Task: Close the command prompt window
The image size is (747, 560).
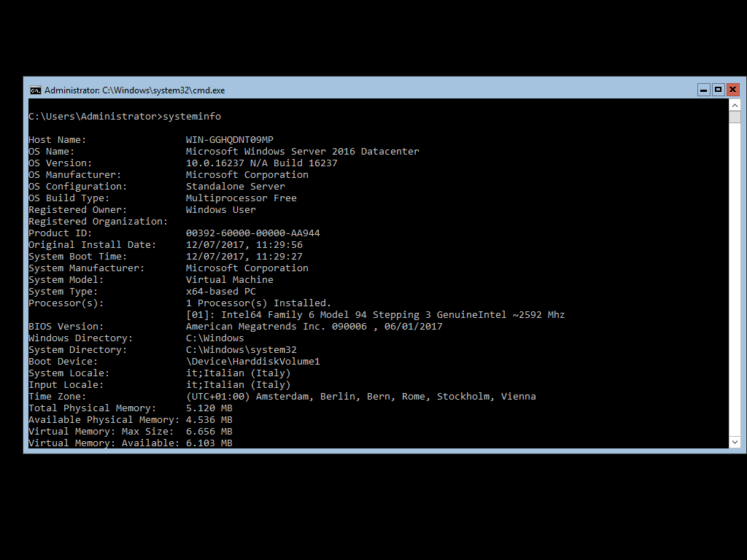Action: point(732,90)
